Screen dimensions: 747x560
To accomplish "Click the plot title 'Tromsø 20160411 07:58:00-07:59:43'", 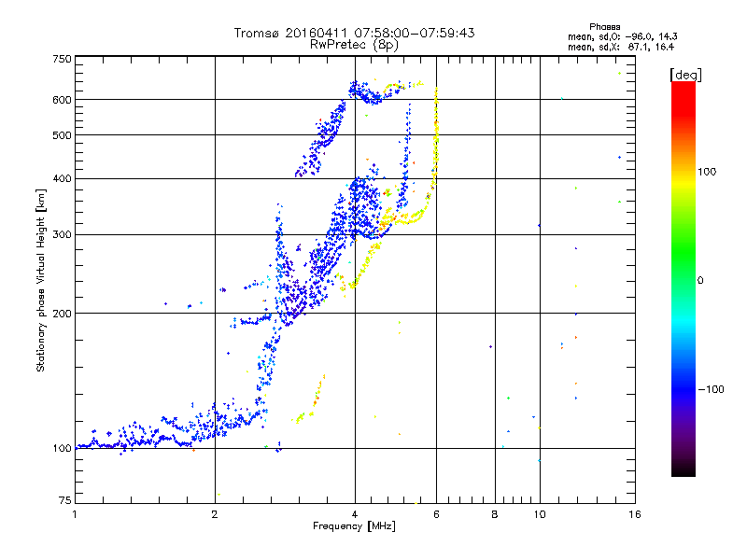I will (x=354, y=33).
